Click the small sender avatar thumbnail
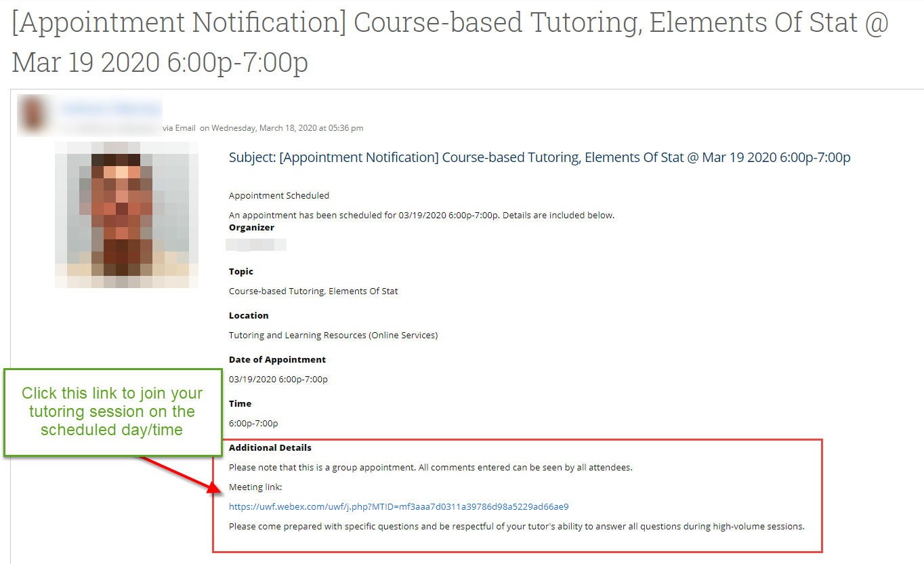This screenshot has height=564, width=924. pyautogui.click(x=34, y=113)
